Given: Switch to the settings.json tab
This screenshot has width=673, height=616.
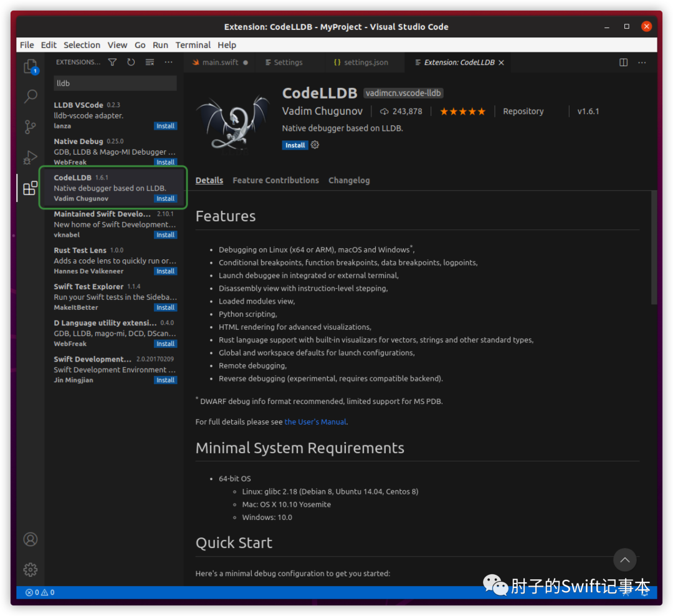Looking at the screenshot, I should pos(365,63).
